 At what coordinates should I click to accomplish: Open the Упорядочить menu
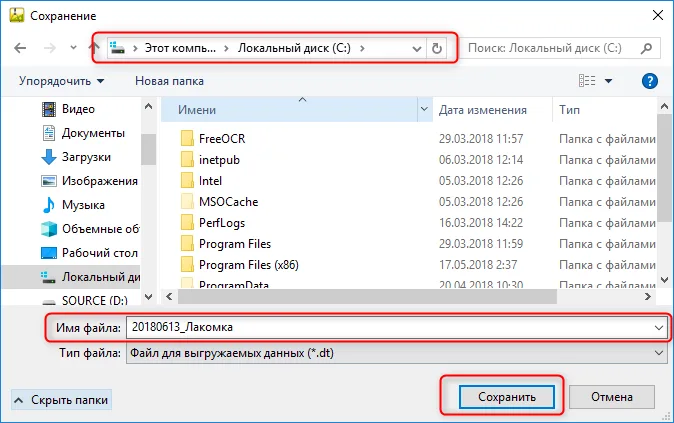61,81
